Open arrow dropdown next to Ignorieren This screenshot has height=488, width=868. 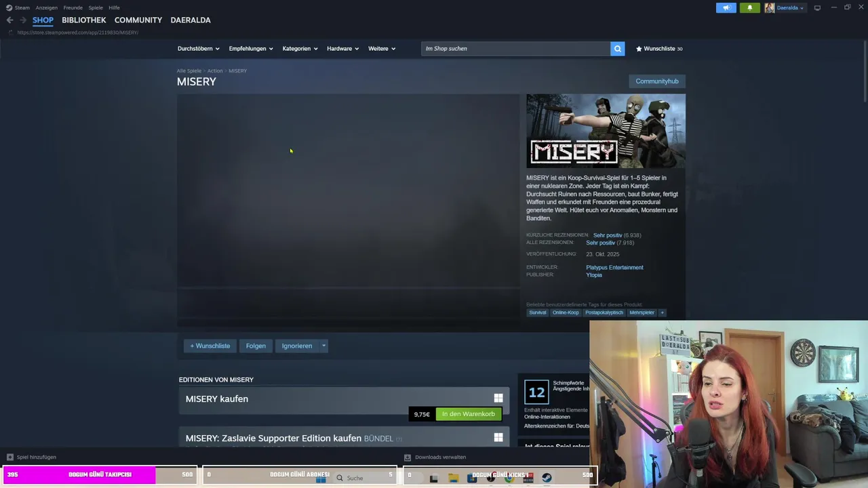click(323, 346)
